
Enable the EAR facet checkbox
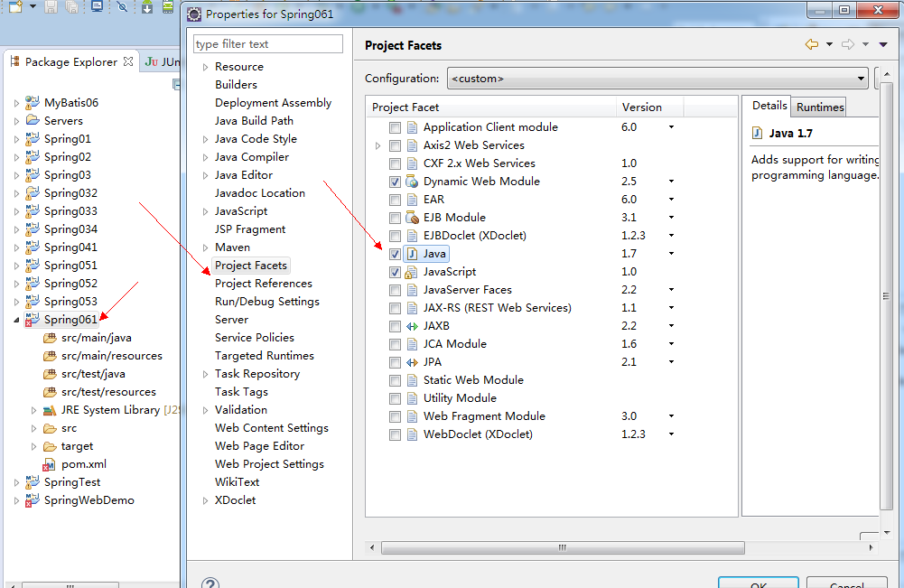[395, 200]
